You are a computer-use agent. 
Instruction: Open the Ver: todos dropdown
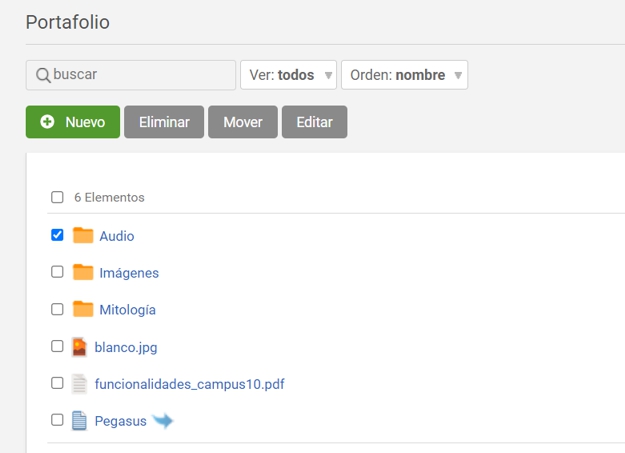coord(288,75)
